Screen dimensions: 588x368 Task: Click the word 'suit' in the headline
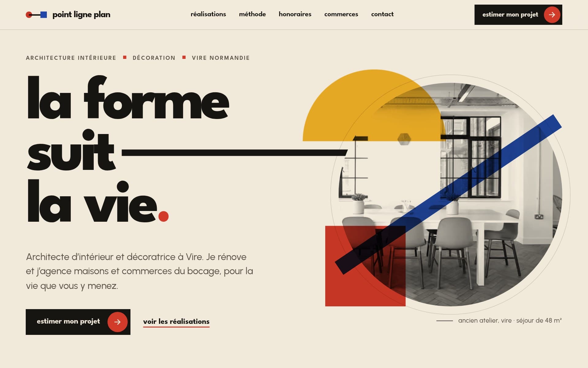click(71, 150)
